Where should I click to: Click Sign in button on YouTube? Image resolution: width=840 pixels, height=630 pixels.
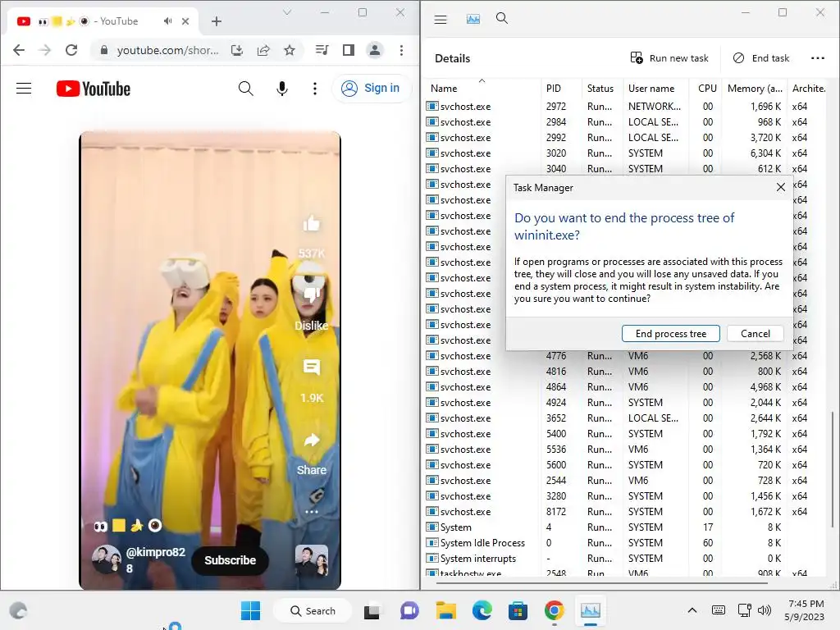371,88
